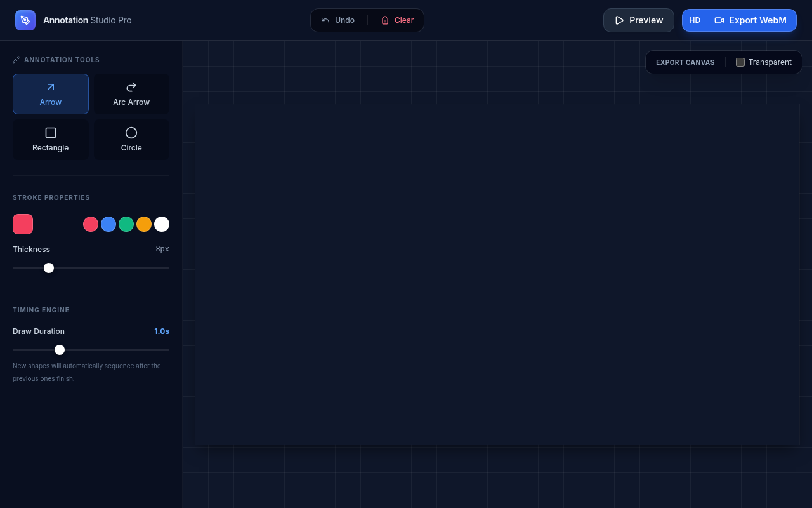Export the animation as WebM
812x508 pixels.
pos(750,20)
